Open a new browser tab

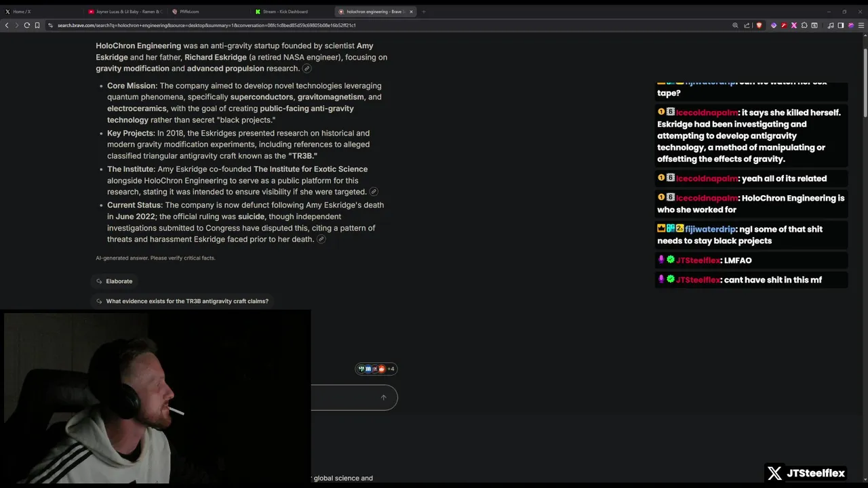[424, 12]
